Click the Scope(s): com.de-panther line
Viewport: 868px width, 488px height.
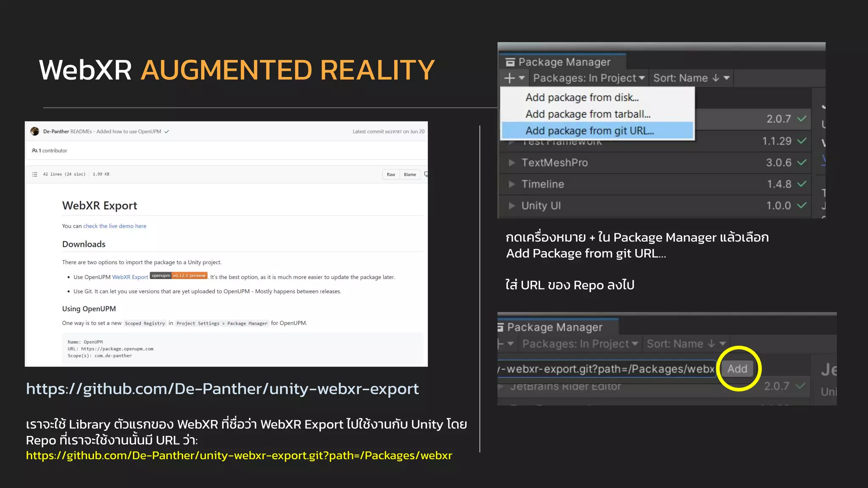[x=100, y=356]
